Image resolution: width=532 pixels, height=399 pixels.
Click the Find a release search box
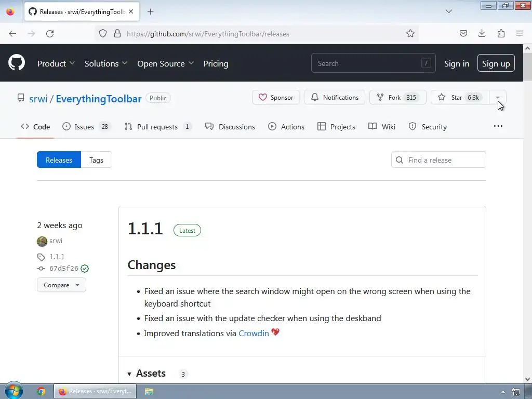click(438, 160)
